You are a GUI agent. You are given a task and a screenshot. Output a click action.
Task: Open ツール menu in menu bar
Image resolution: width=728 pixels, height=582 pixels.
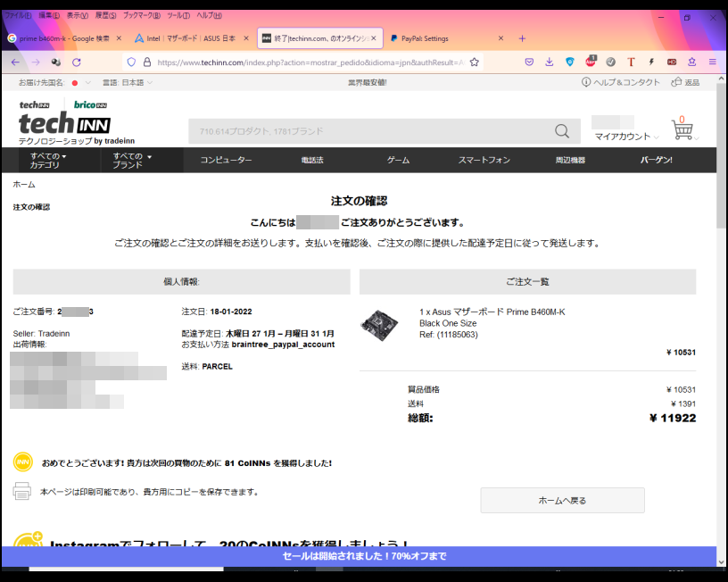point(178,15)
